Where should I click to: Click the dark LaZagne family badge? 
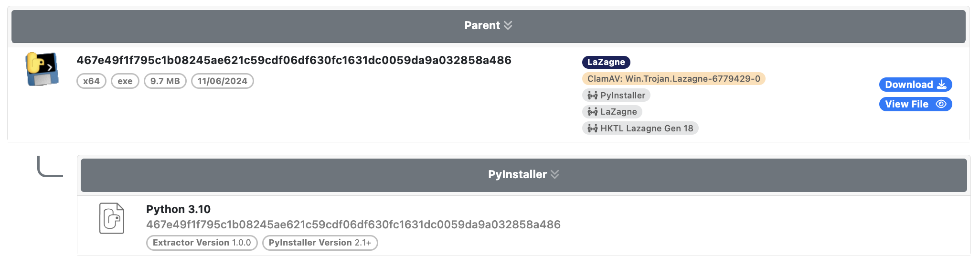click(606, 62)
